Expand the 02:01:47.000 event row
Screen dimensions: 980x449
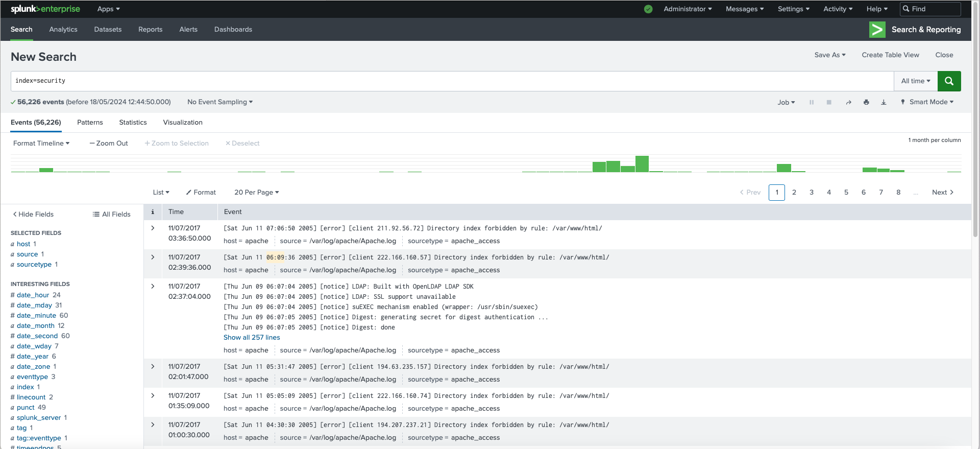coord(153,366)
